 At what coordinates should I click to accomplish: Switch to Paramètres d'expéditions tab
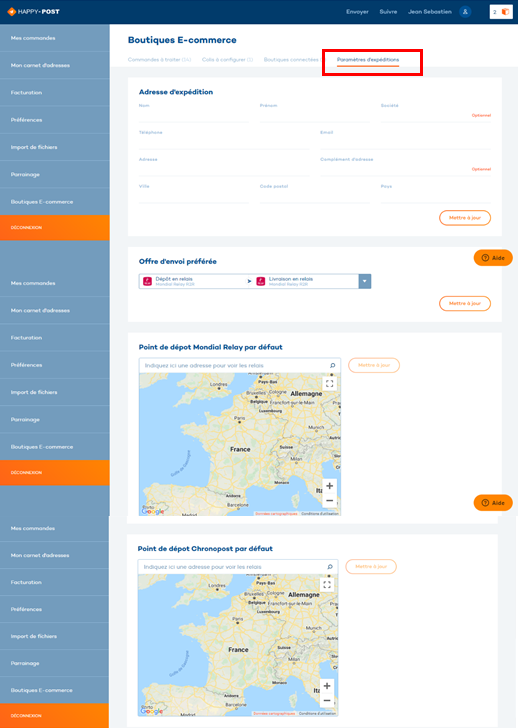coord(368,60)
